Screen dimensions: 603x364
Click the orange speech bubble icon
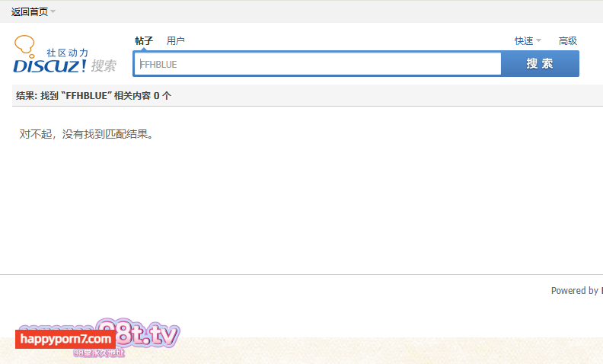tap(25, 46)
